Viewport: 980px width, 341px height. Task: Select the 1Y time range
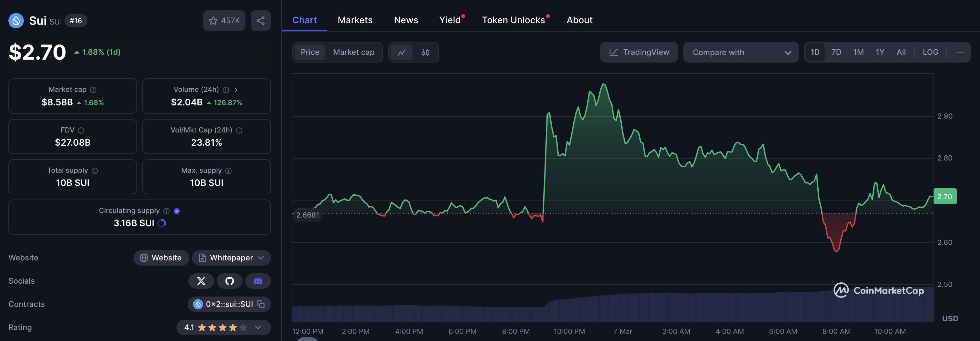[880, 52]
